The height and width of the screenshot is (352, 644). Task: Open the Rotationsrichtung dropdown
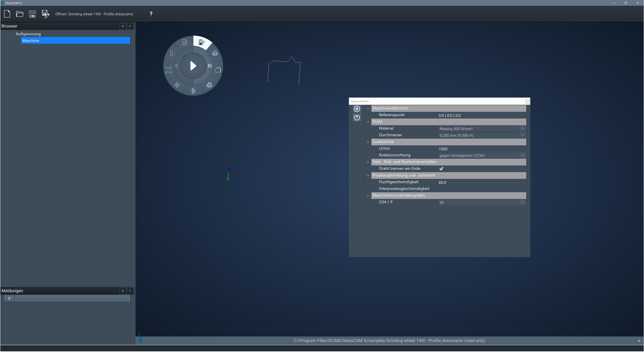click(522, 156)
